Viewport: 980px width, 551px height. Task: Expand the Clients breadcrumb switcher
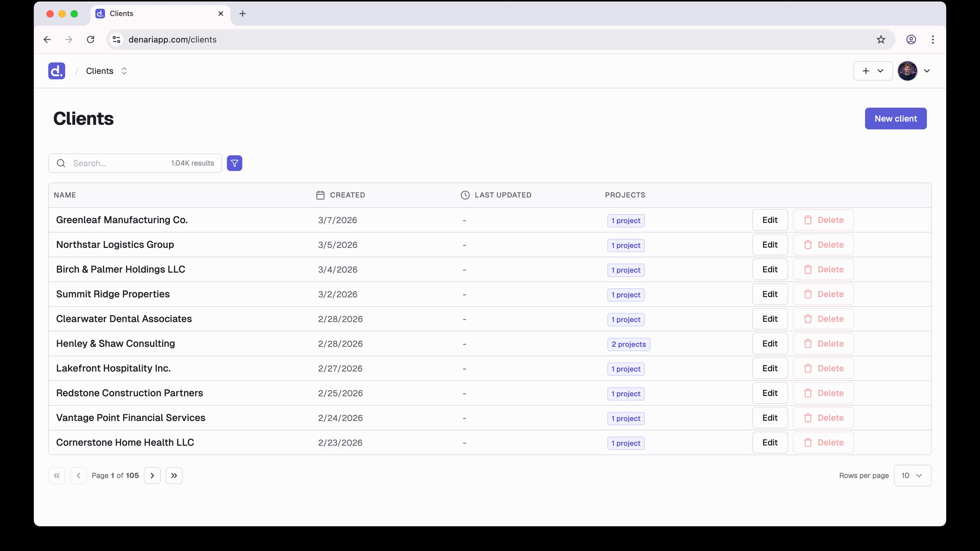[x=124, y=71]
